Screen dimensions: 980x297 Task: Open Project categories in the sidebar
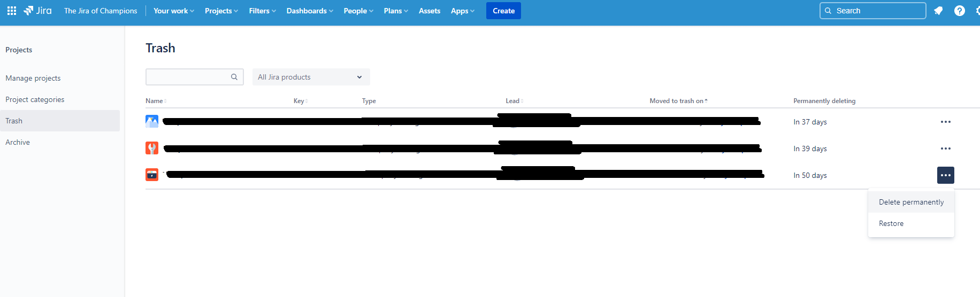pos(35,99)
